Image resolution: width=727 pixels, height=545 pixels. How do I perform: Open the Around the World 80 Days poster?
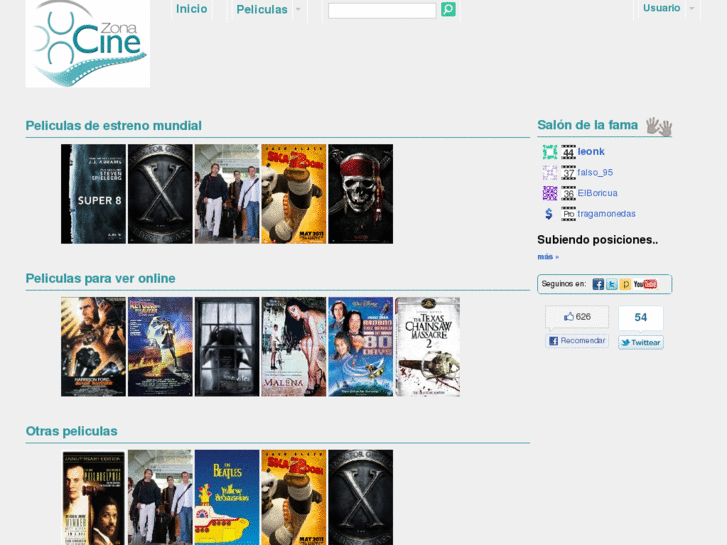[360, 347]
